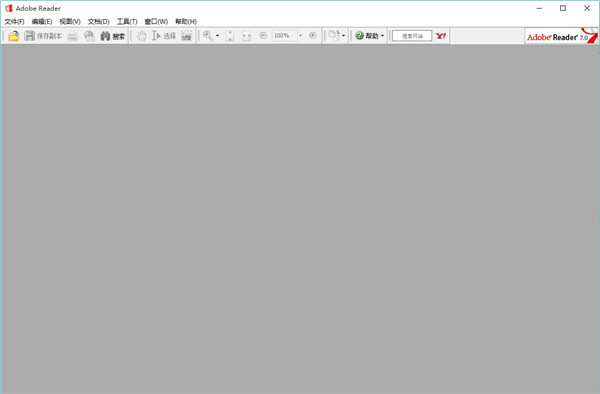This screenshot has width=600, height=394.
Task: Open the Document (文档) menu
Action: point(98,21)
